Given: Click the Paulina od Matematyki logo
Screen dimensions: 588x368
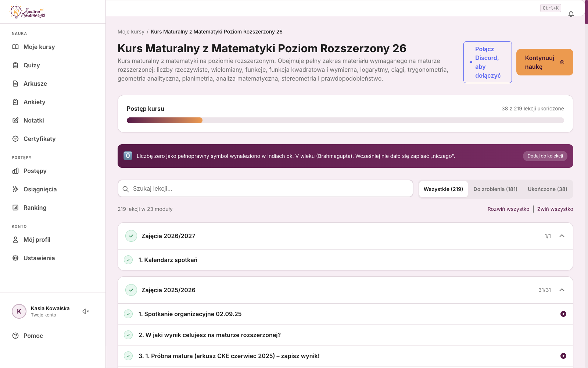Looking at the screenshot, I should pyautogui.click(x=27, y=12).
